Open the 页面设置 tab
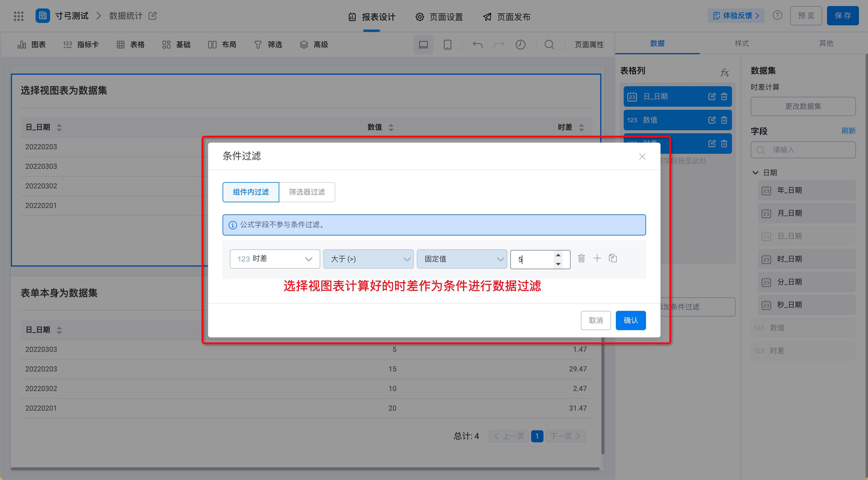 tap(439, 17)
